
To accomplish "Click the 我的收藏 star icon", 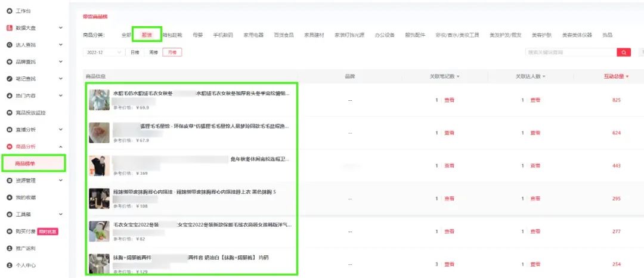I will pos(9,197).
